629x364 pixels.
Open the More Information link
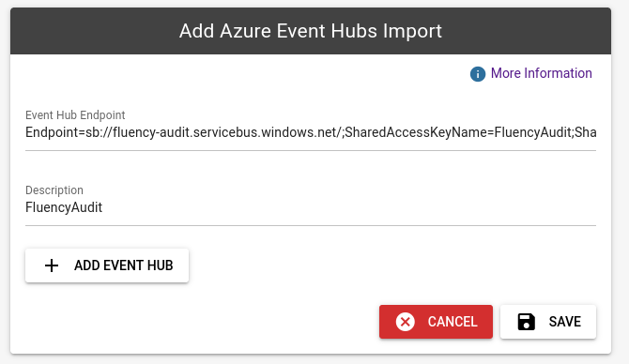coord(541,73)
